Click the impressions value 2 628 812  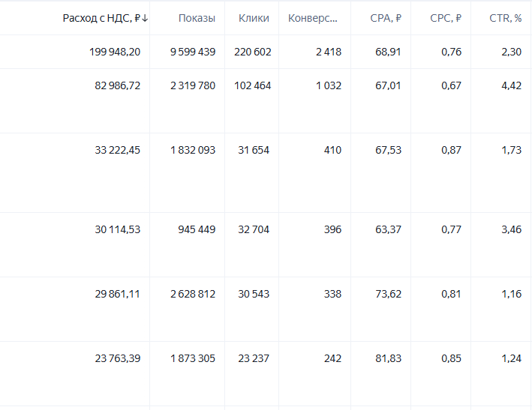[193, 294]
